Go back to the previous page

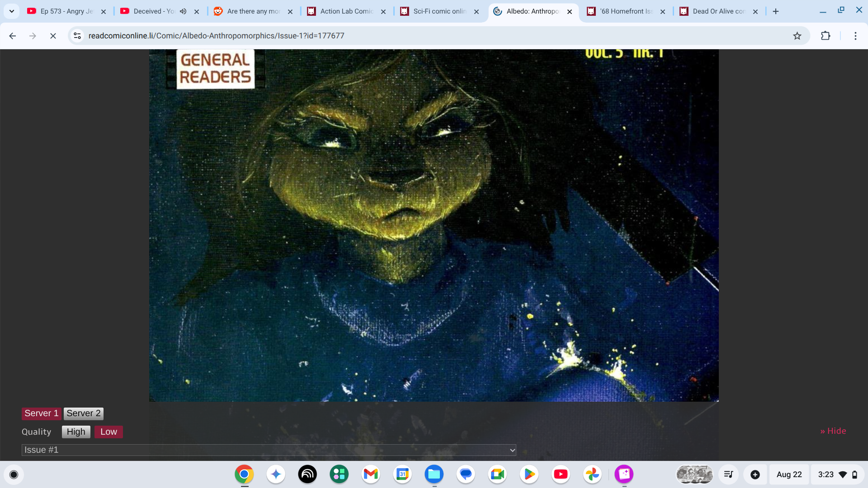click(13, 36)
